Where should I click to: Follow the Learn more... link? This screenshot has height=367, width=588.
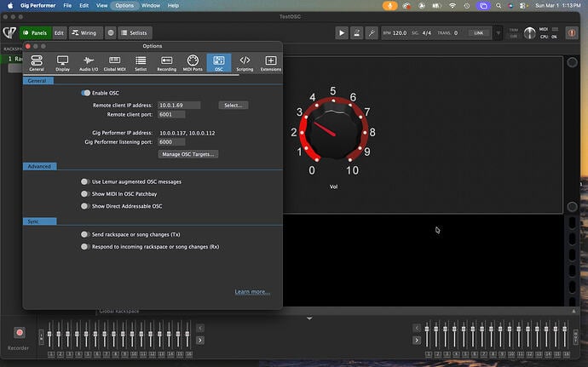[x=252, y=292]
